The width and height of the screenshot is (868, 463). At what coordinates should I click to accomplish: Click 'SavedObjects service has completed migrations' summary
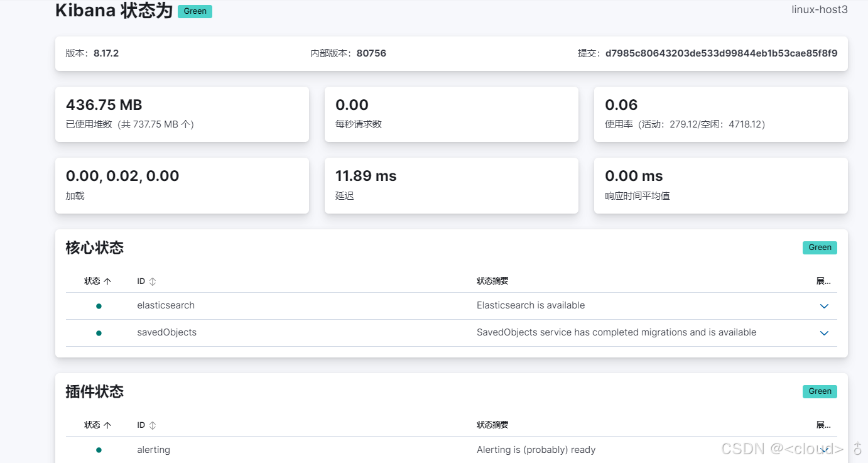pyautogui.click(x=616, y=332)
